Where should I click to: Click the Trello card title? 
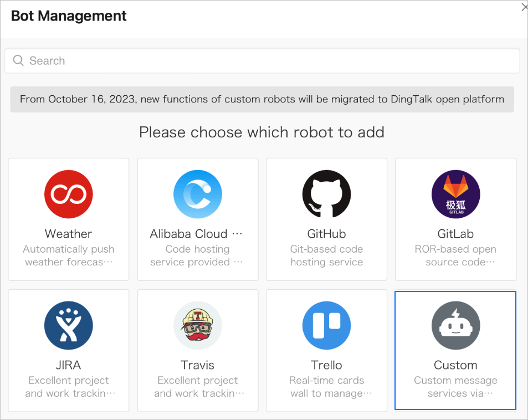tap(327, 365)
